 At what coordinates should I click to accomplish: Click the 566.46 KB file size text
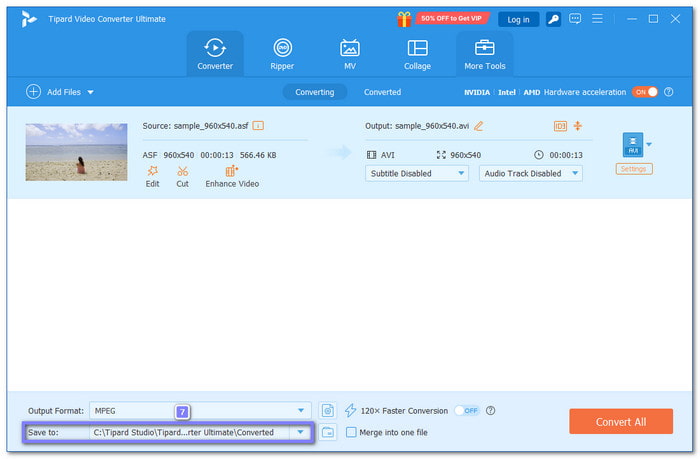(x=258, y=155)
